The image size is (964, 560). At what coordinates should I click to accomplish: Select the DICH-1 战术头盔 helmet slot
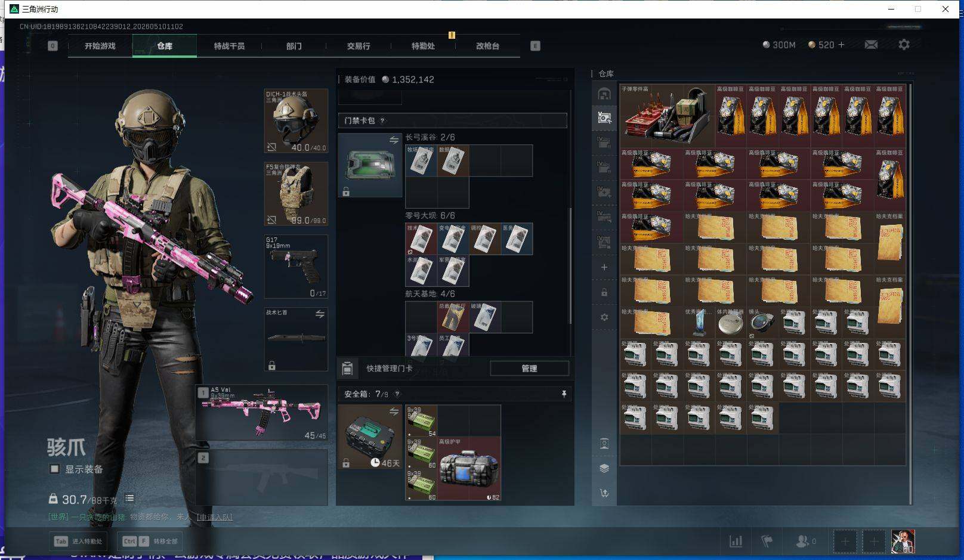point(296,121)
